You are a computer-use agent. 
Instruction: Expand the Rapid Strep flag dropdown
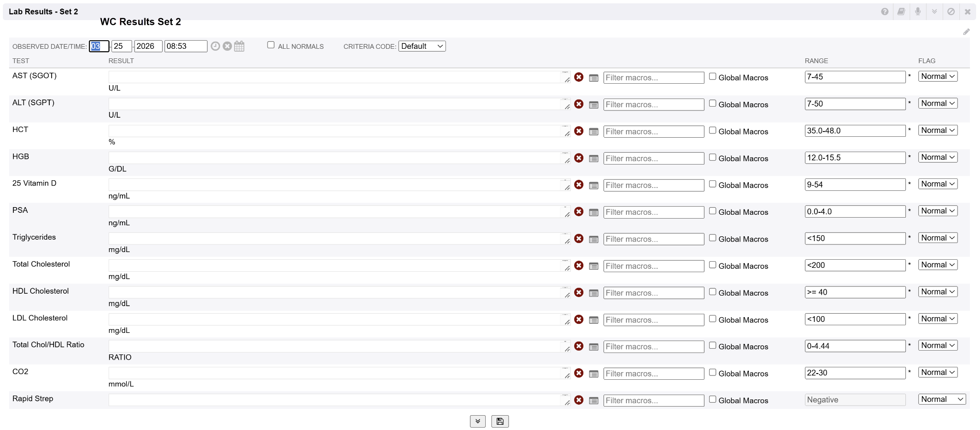pos(942,399)
